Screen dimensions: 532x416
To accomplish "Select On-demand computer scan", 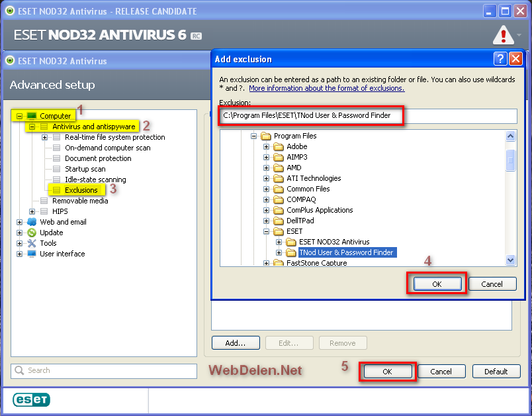I will coord(108,148).
